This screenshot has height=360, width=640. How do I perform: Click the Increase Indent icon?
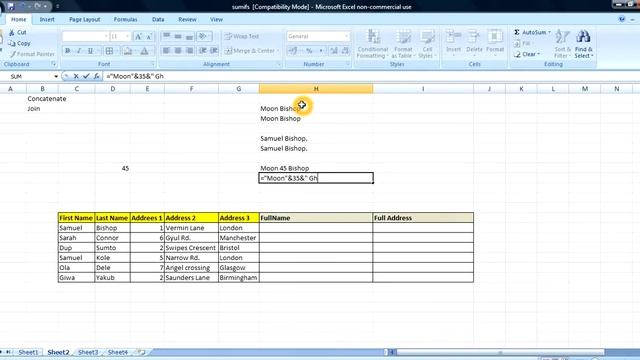point(214,51)
